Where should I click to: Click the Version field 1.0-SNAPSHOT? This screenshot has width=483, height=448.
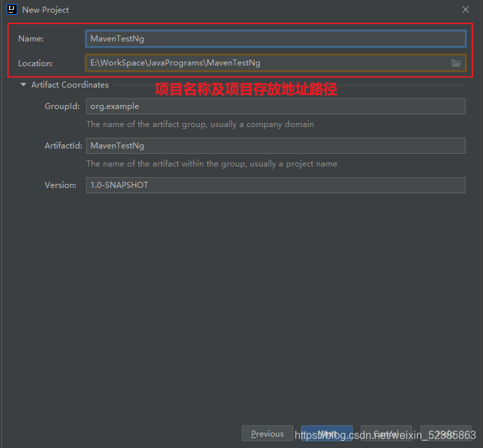coord(276,185)
